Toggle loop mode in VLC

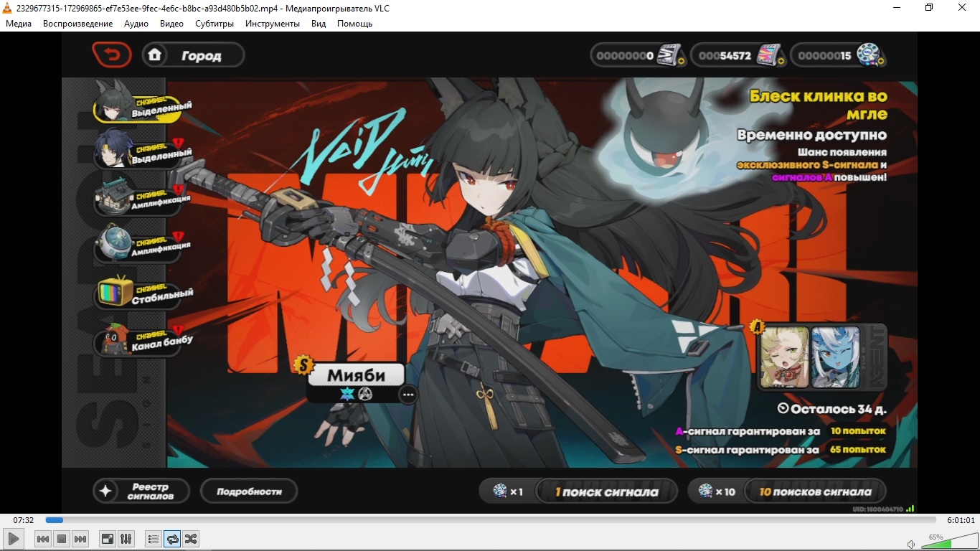172,539
